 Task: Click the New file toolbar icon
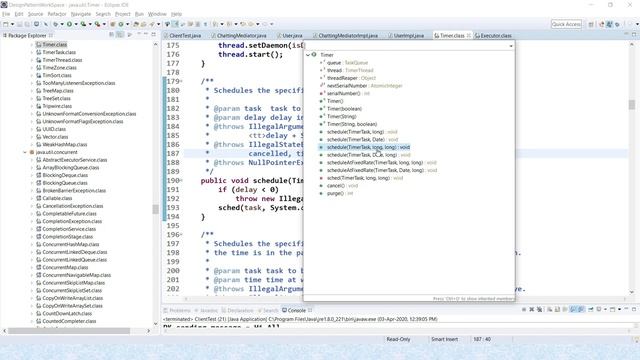(6, 24)
